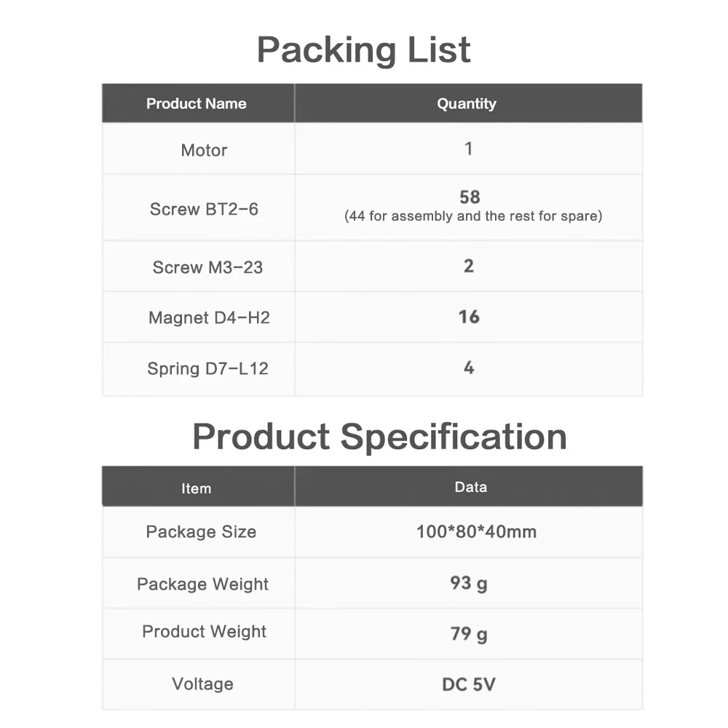The height and width of the screenshot is (728, 728).
Task: Click the 100*80*40mm value
Action: pos(476,531)
